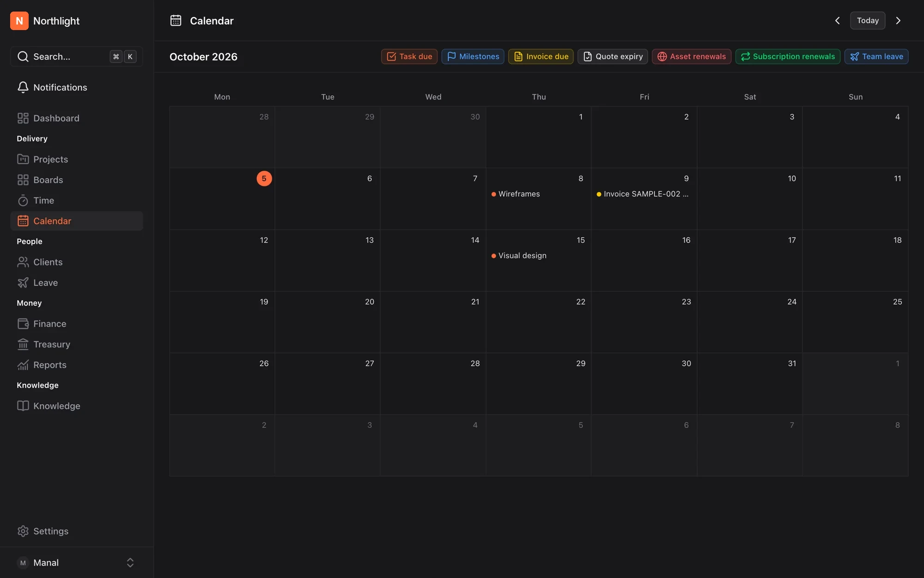Expand the Manal account switcher chevrons
Screen dimensions: 924x578
pyautogui.click(x=130, y=563)
